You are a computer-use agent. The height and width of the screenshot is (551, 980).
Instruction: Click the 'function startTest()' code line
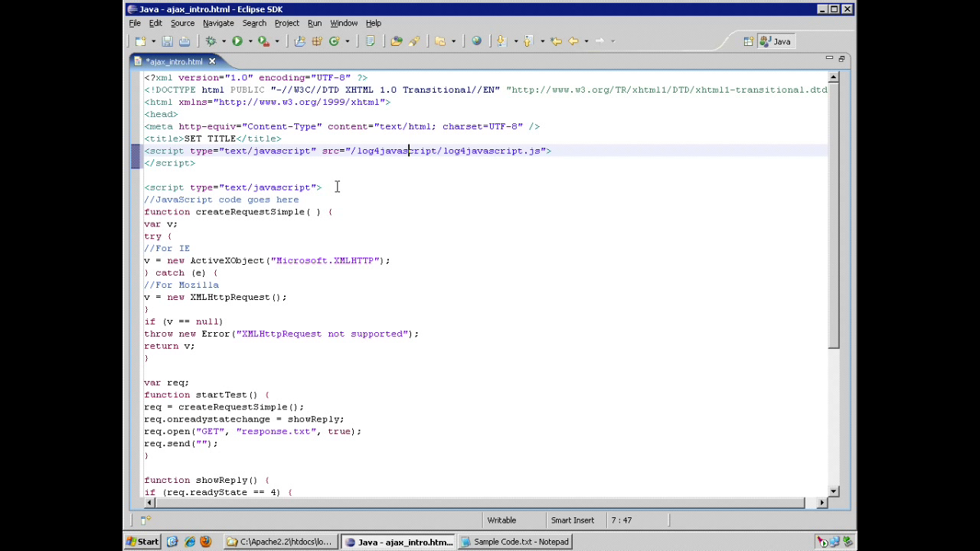(207, 395)
